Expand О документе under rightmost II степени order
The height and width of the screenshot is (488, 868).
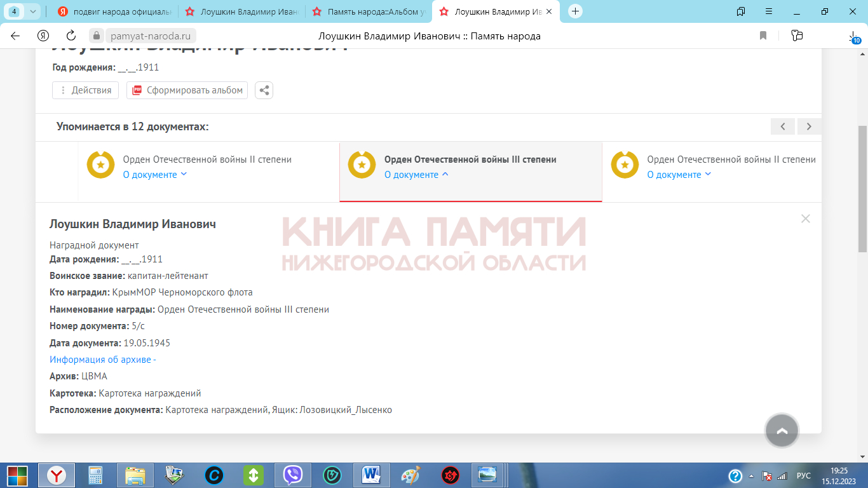pos(679,175)
